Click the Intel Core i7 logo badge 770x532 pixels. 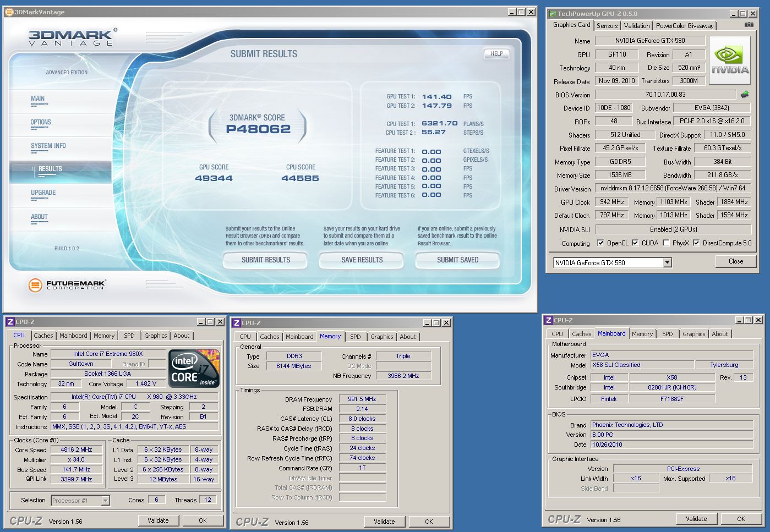[194, 368]
